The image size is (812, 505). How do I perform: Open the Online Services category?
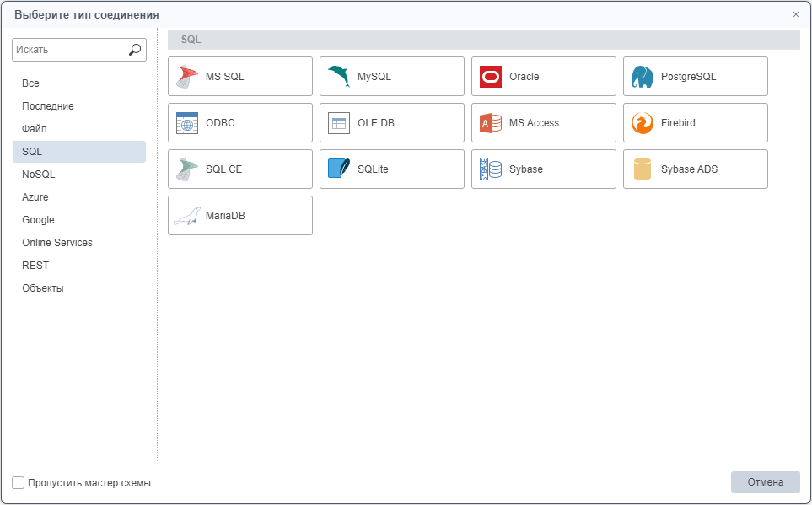tap(57, 243)
